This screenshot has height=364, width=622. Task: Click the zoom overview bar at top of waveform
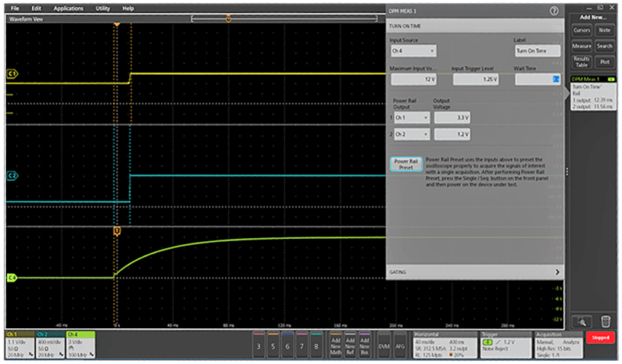tap(284, 18)
